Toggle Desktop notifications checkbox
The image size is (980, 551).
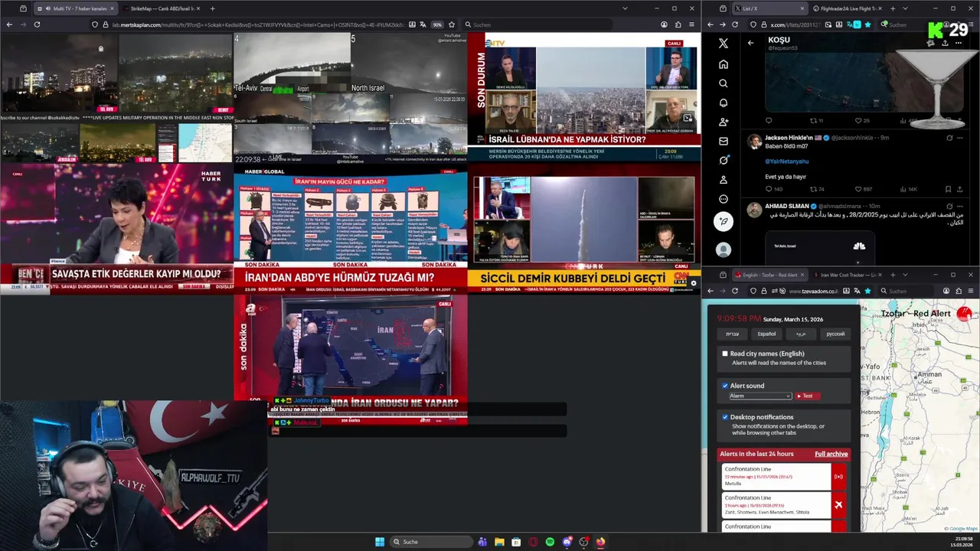tap(725, 417)
